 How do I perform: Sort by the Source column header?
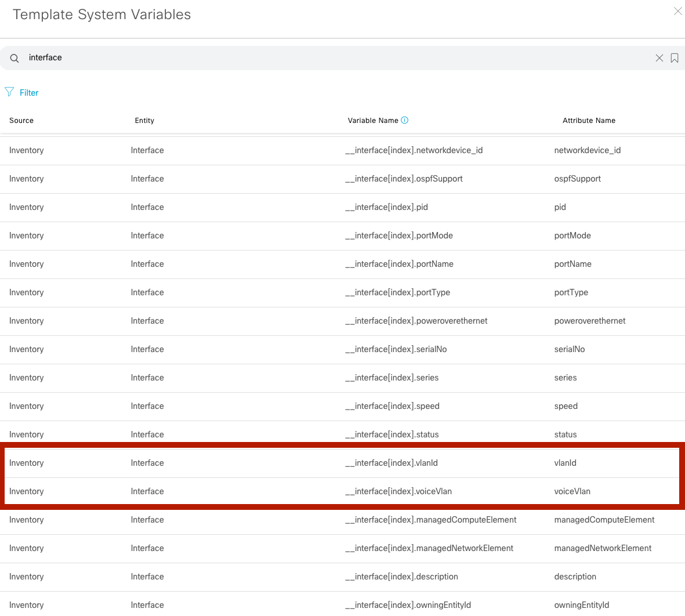[21, 121]
